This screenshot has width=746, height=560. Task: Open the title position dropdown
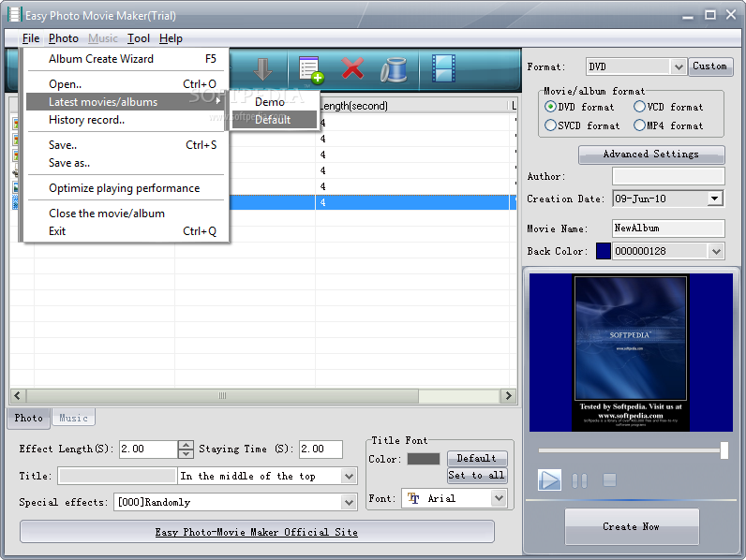click(x=349, y=476)
